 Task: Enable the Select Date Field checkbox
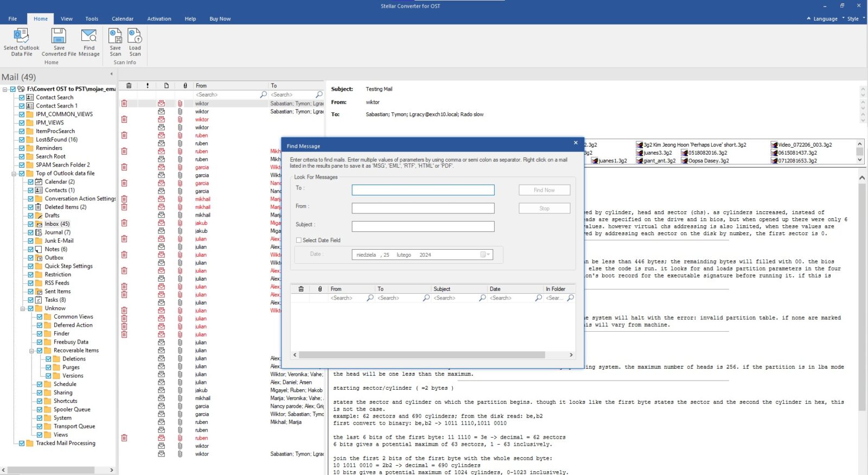pos(298,240)
